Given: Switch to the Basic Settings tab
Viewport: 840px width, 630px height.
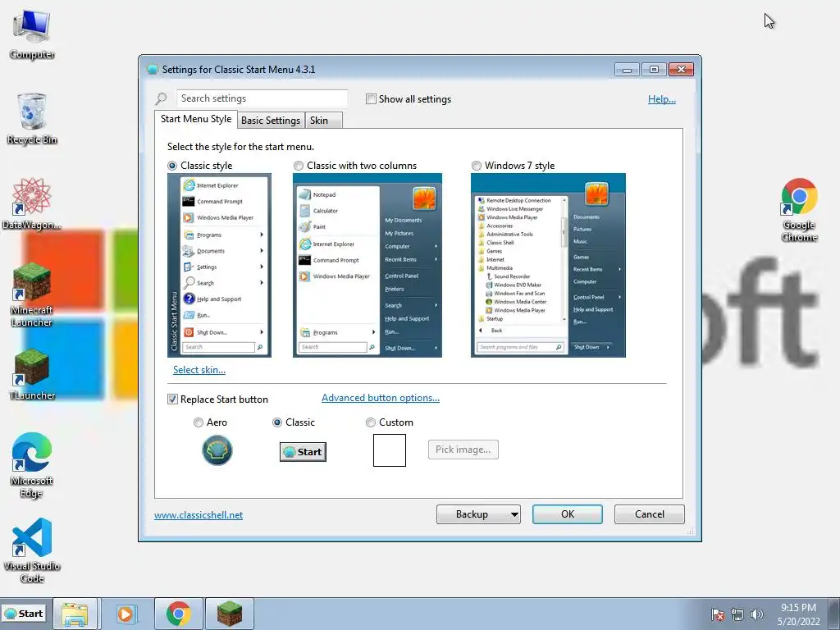Looking at the screenshot, I should (271, 121).
